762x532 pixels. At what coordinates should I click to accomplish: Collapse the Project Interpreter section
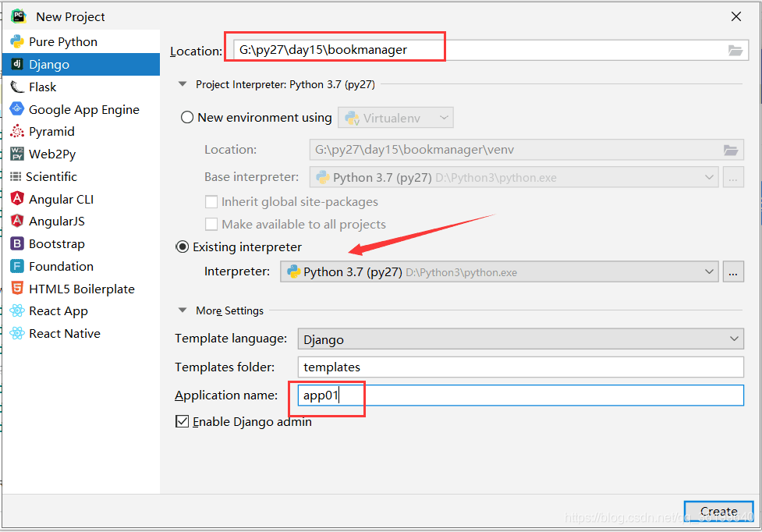pos(183,84)
